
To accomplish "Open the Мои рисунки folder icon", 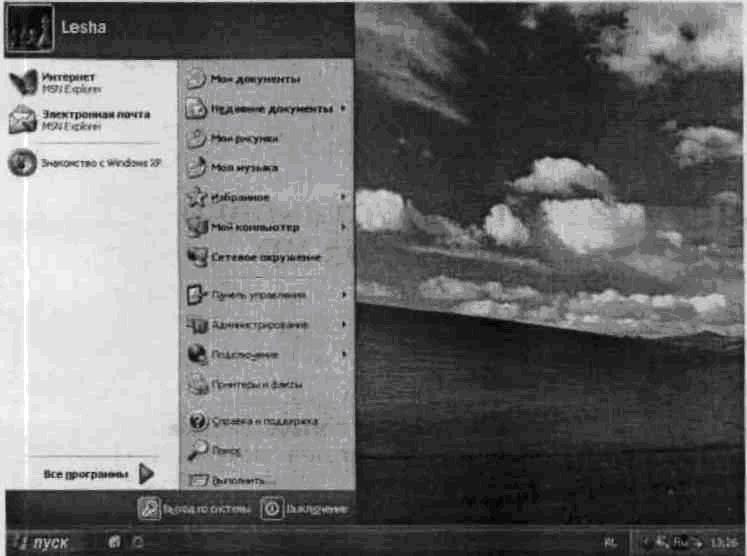I will click(x=196, y=138).
